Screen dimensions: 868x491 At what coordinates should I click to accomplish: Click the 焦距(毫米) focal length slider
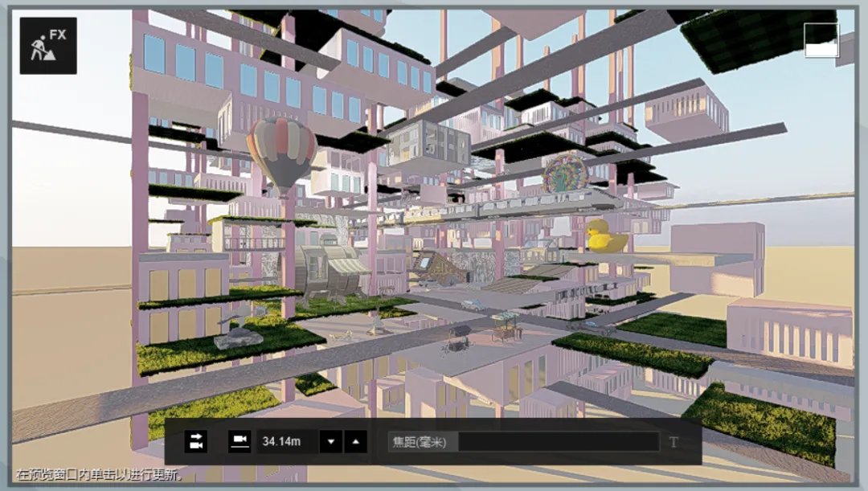(x=524, y=442)
